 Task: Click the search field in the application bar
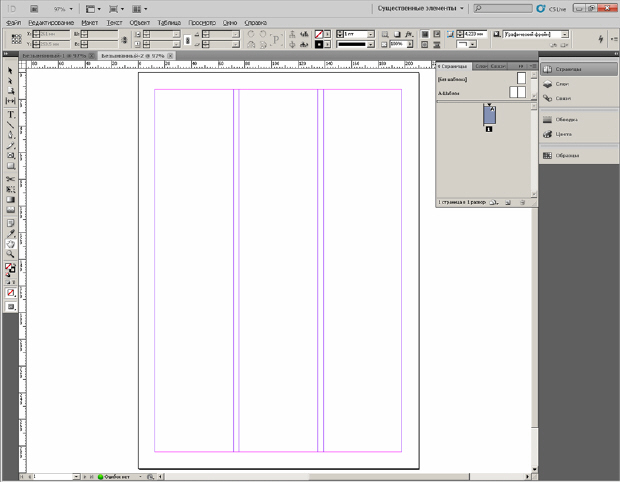503,8
